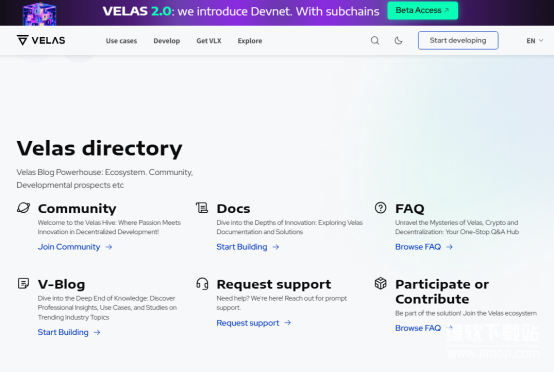Screen dimensions: 554x373
Task: Click the V-Blog note icon
Action: pos(23,283)
